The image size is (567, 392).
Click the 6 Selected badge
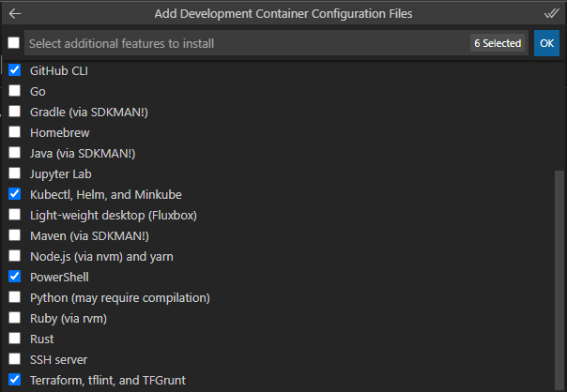[x=498, y=43]
